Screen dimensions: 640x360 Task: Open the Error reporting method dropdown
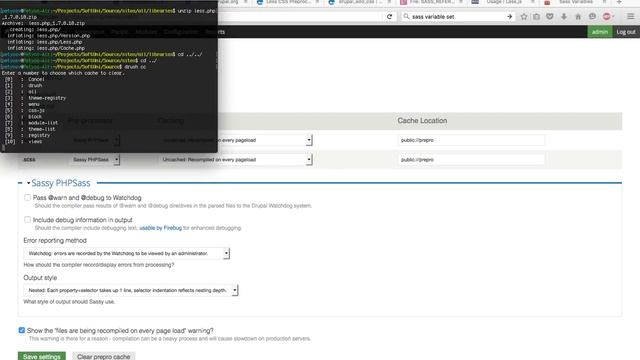point(127,253)
